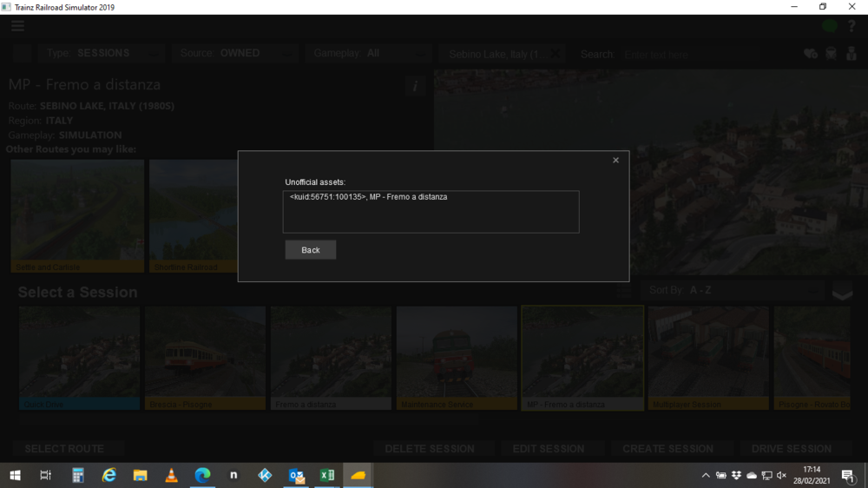Screen dimensions: 868x488
Task: Open the Shortline Railroad route thumbnail
Action: [x=194, y=216]
